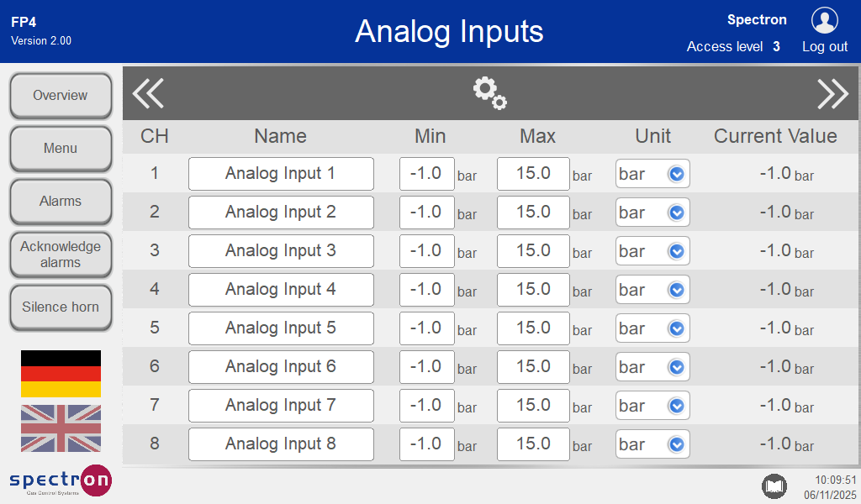Switch language with the UK flag

tap(61, 428)
